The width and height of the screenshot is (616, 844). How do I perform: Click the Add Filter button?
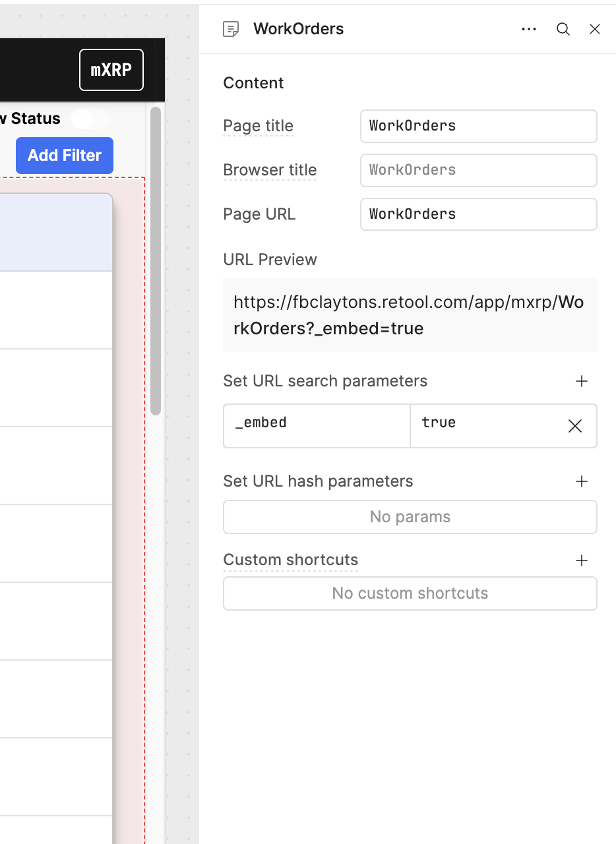coord(64,156)
